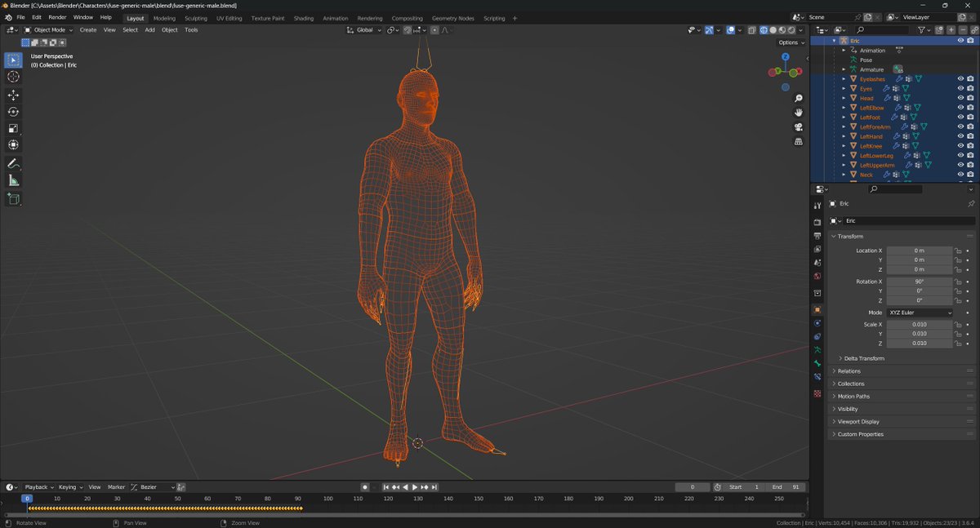This screenshot has height=528, width=980.
Task: Open the Physics properties tab
Action: click(x=817, y=323)
